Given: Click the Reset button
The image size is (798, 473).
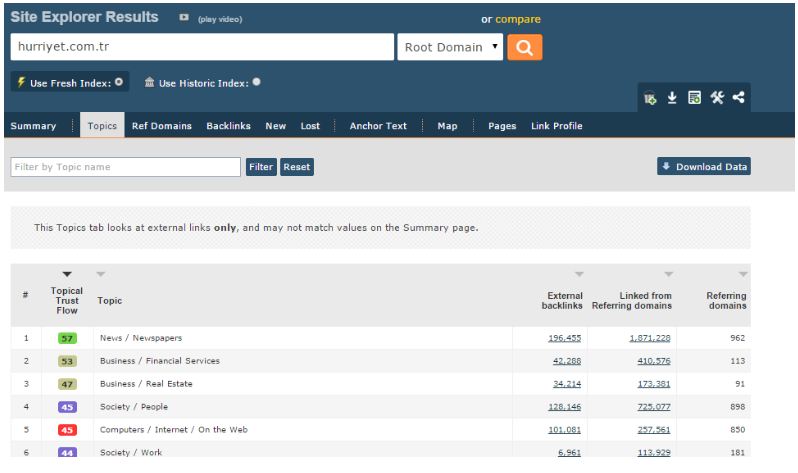Looking at the screenshot, I should click(297, 167).
